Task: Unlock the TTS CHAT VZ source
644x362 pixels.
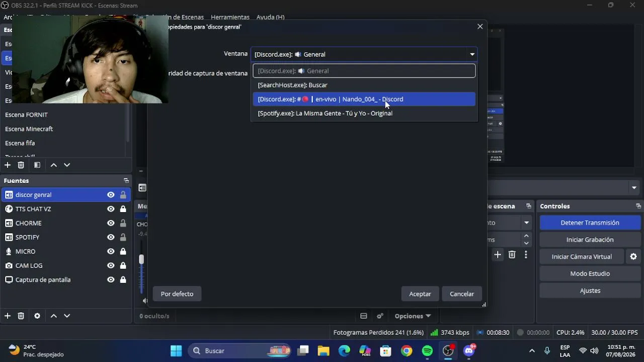Action: (x=123, y=209)
